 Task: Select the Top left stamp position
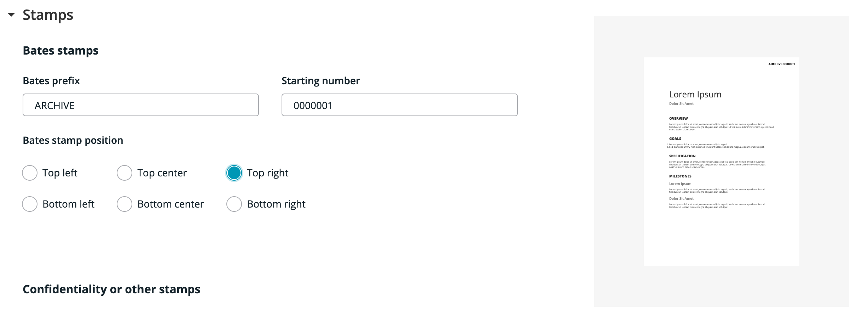coord(30,173)
